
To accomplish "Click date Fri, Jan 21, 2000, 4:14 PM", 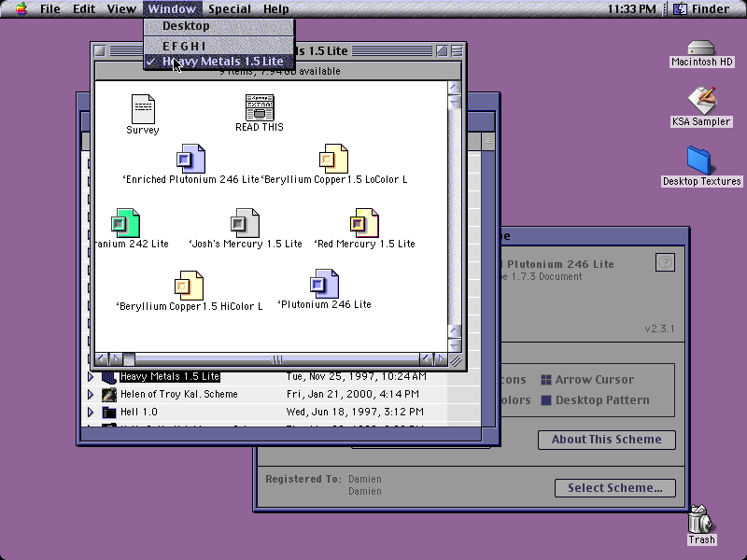I will pos(353,394).
